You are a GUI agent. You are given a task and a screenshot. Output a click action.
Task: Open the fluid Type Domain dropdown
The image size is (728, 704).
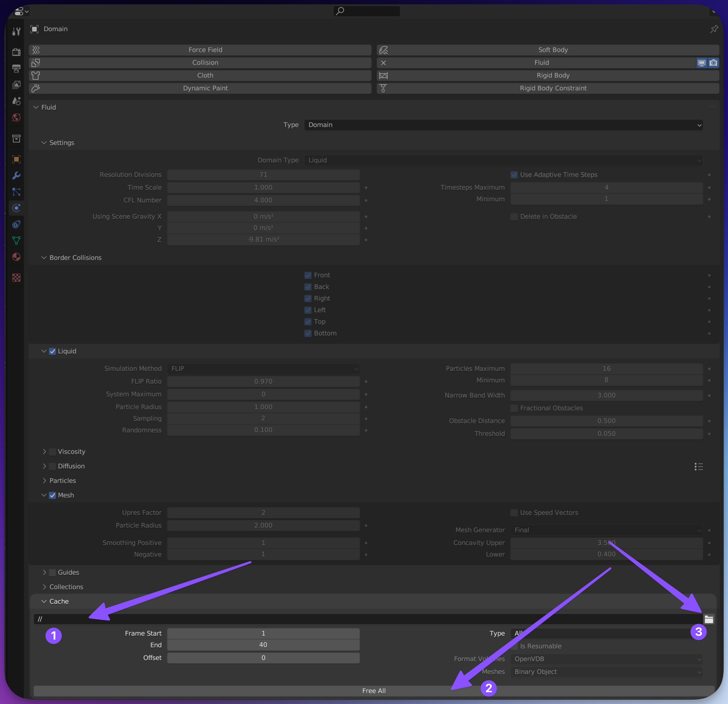click(x=503, y=125)
